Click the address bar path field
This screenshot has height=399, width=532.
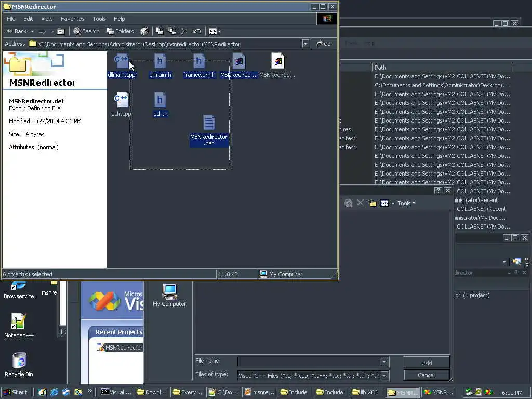[x=165, y=44]
